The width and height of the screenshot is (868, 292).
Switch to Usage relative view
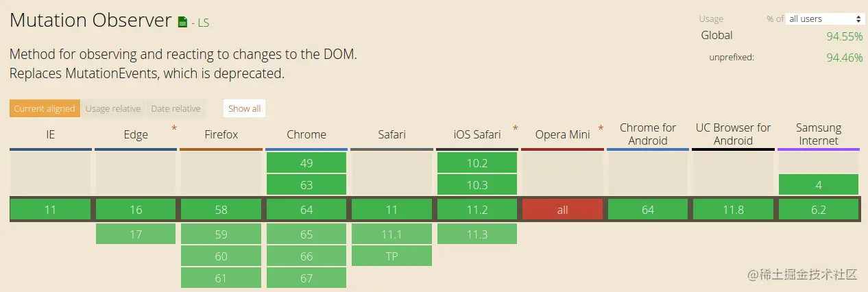click(x=113, y=108)
